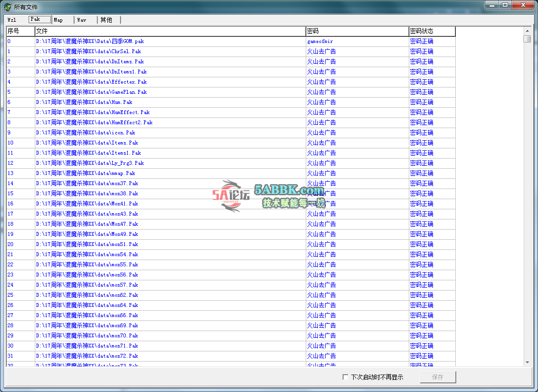Close the 所有文件 window
Screen dimensions: 538x392
click(523, 5)
